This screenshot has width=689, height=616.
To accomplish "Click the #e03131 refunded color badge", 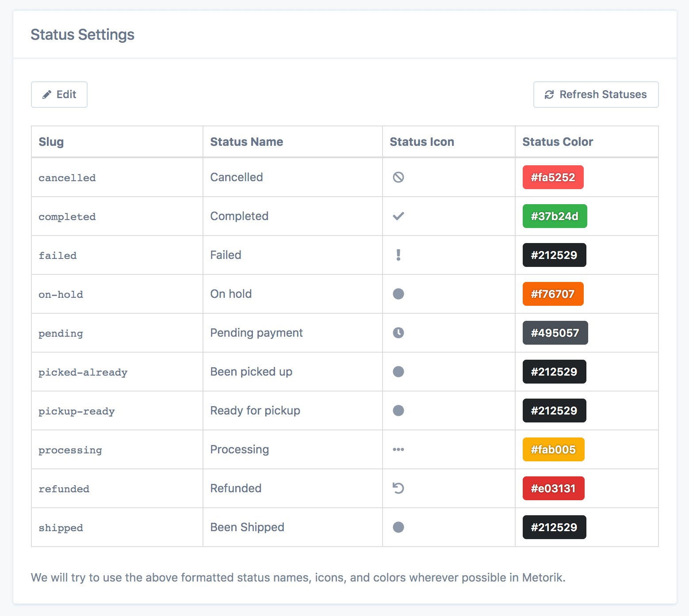I will point(553,488).
